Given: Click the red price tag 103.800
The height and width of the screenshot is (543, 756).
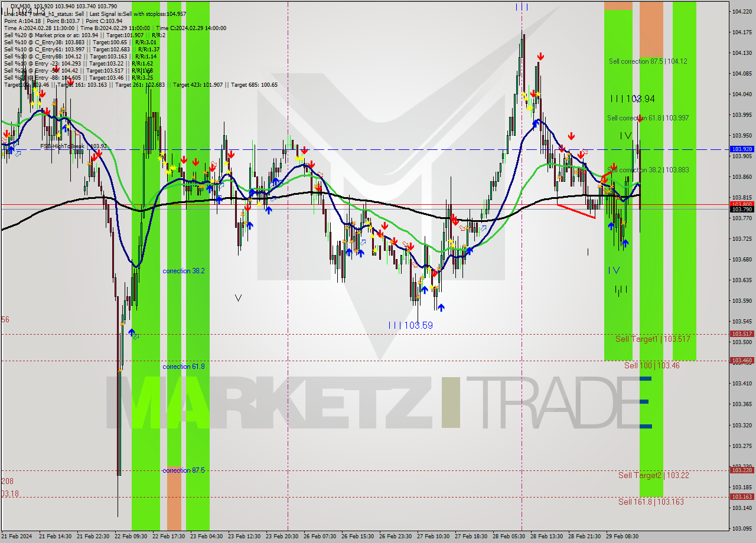Looking at the screenshot, I should coord(742,204).
